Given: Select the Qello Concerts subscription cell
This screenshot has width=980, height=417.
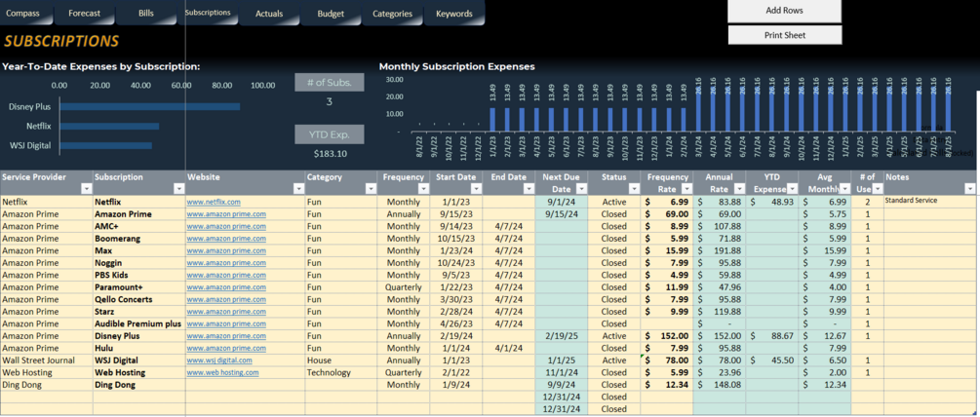Looking at the screenshot, I should coord(138,300).
